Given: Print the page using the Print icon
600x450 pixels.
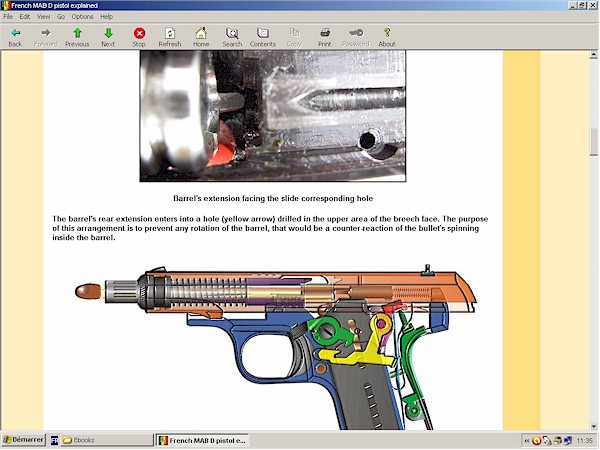Looking at the screenshot, I should click(325, 33).
